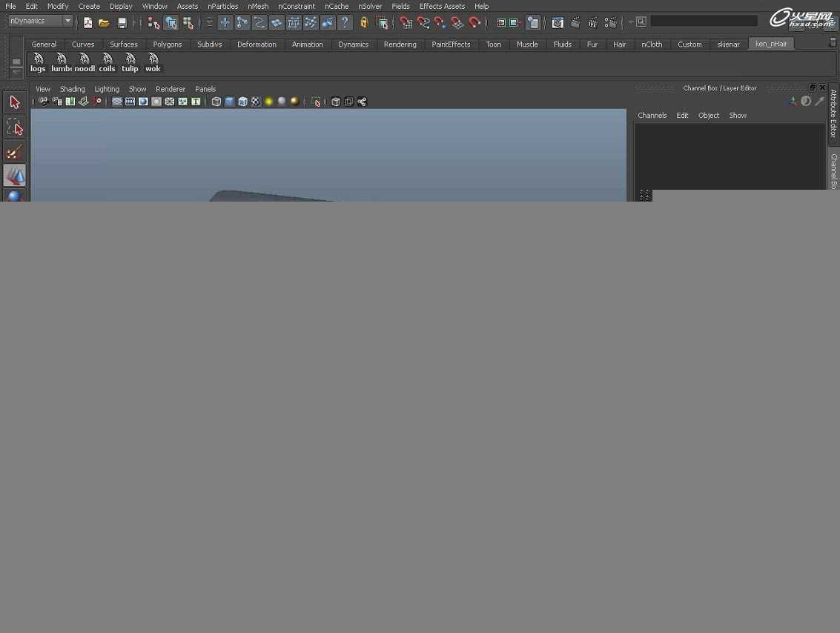This screenshot has height=633, width=840.
Task: Open the viewport Panels menu
Action: (205, 89)
